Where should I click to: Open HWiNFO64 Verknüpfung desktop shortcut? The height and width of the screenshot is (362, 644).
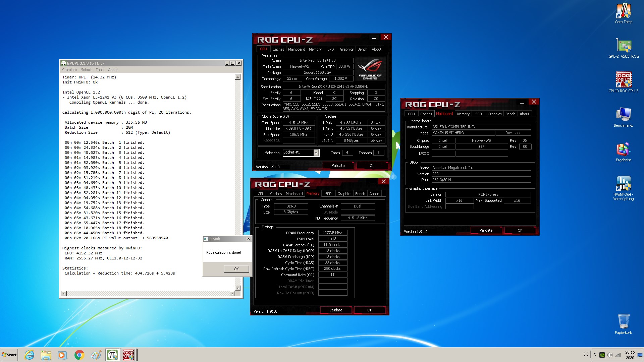coord(623,188)
